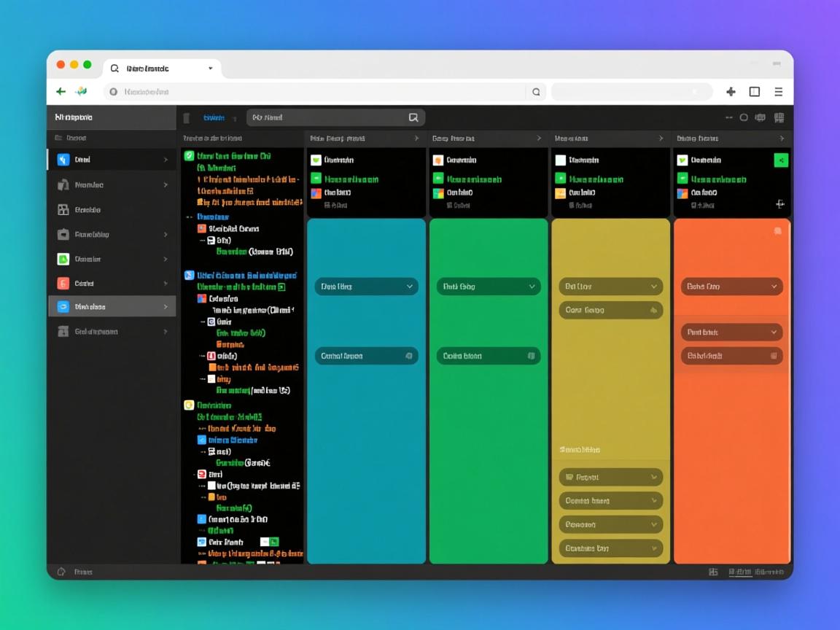
Task: Open the hamburger menu in browser toolbar
Action: tap(778, 91)
